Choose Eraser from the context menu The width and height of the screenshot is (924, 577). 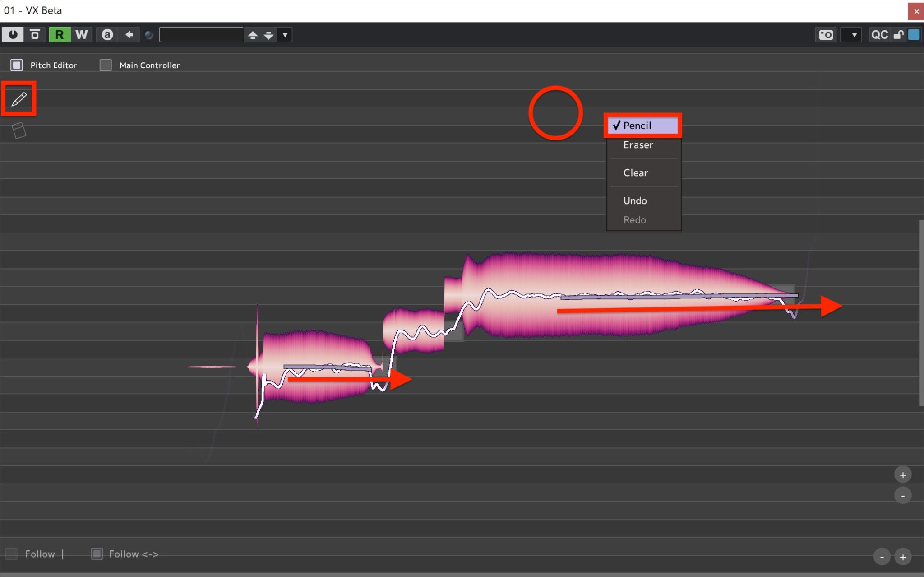638,145
